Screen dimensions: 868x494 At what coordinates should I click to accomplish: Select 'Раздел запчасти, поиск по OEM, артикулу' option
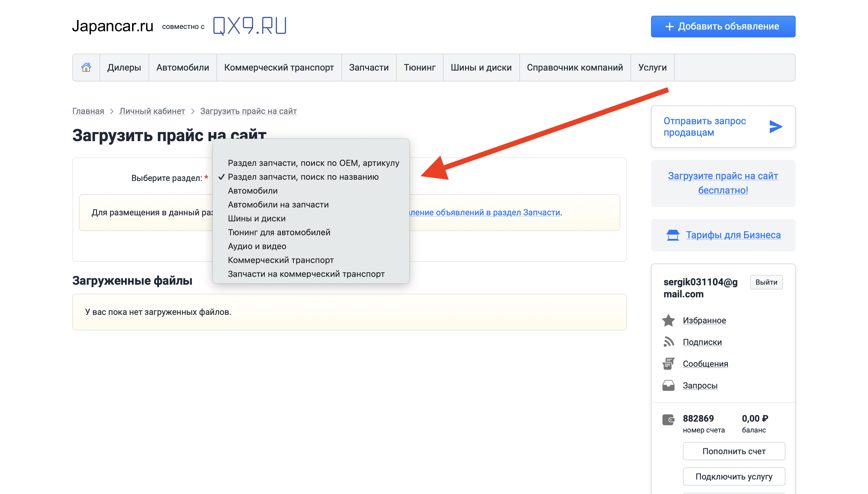pyautogui.click(x=313, y=163)
